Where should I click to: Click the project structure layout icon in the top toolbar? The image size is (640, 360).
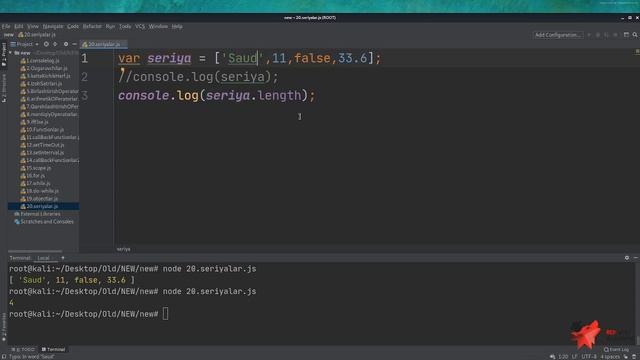click(626, 35)
